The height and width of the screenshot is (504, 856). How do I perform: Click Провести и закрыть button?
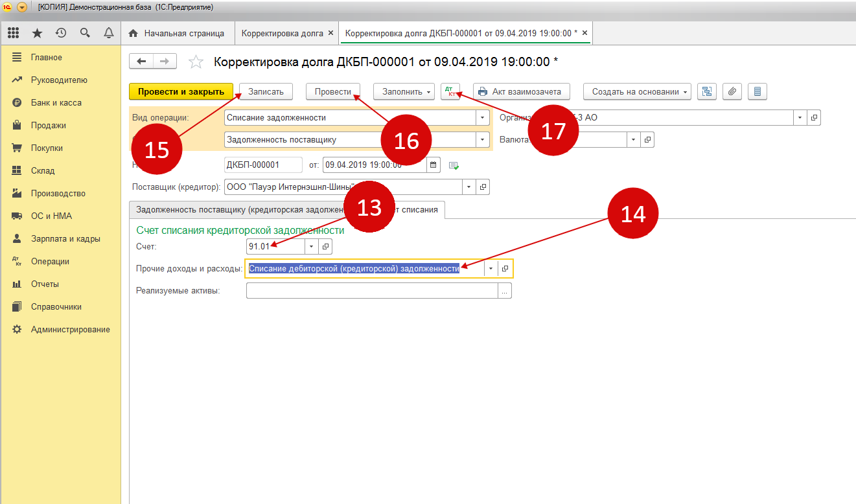click(181, 92)
